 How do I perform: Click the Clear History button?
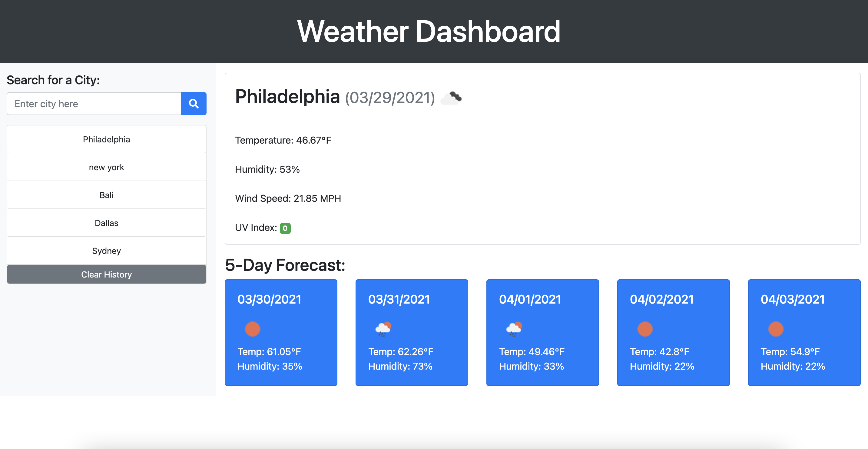pos(106,274)
